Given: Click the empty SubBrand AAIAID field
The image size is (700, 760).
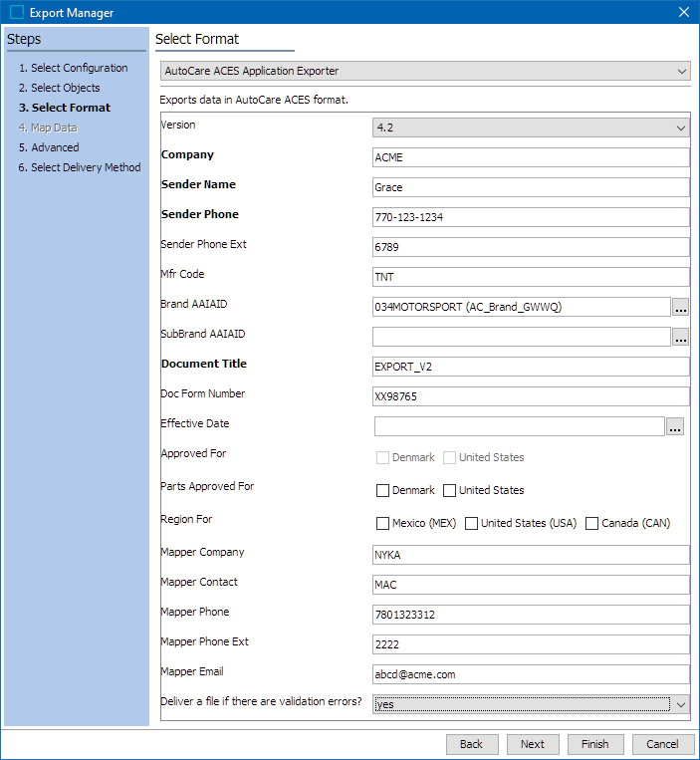Looking at the screenshot, I should pos(521,337).
